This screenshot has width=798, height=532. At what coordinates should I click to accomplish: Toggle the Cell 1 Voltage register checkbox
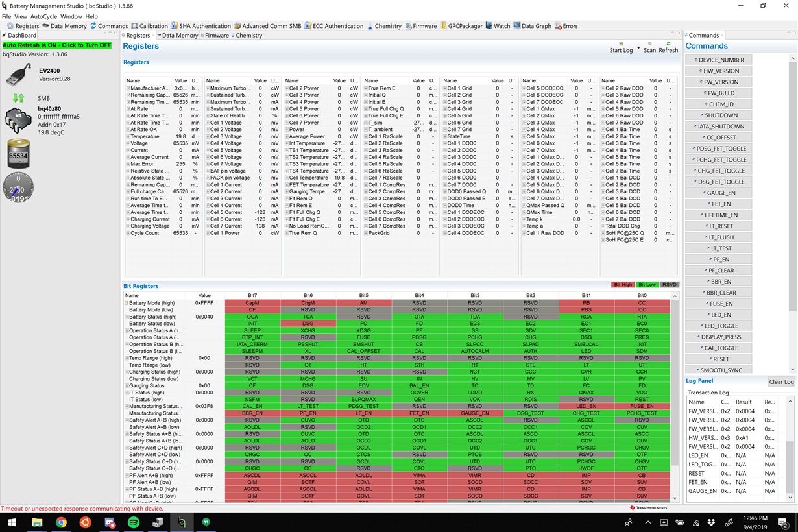pyautogui.click(x=208, y=123)
